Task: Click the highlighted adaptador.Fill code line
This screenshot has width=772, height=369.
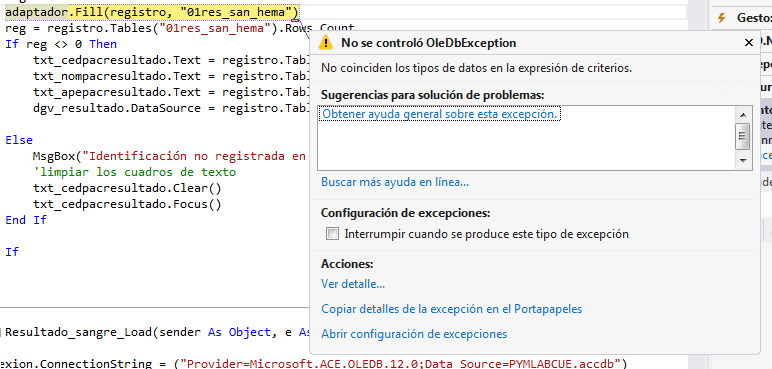Action: pyautogui.click(x=152, y=11)
